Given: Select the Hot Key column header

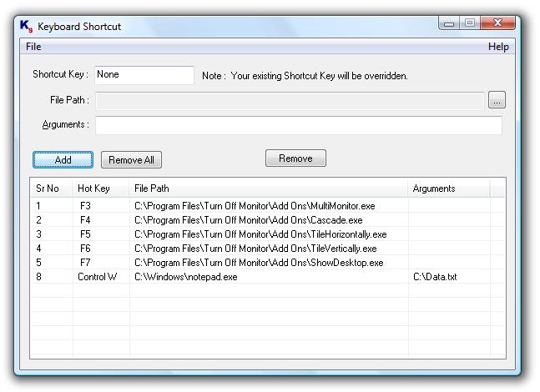Looking at the screenshot, I should click(101, 188).
